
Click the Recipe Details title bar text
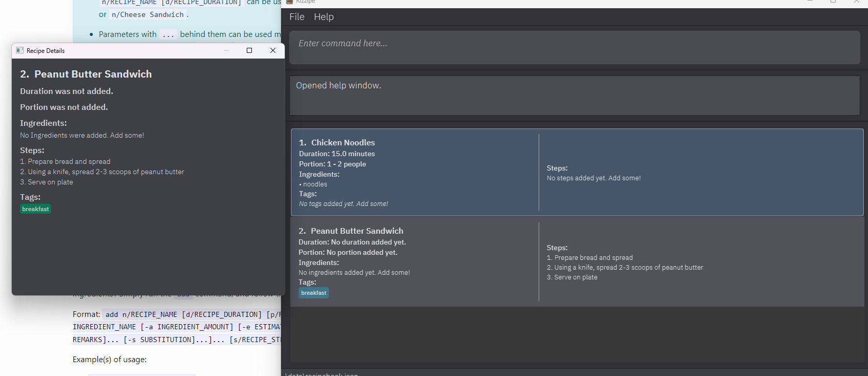point(46,51)
